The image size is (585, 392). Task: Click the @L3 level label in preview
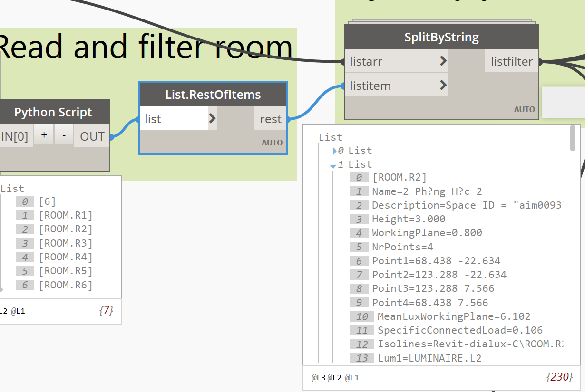(318, 378)
